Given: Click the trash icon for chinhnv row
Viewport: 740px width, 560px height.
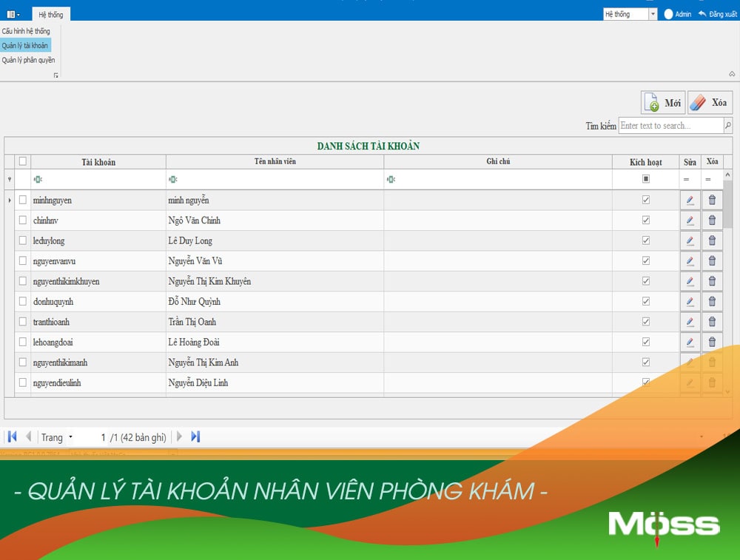Looking at the screenshot, I should [x=712, y=220].
